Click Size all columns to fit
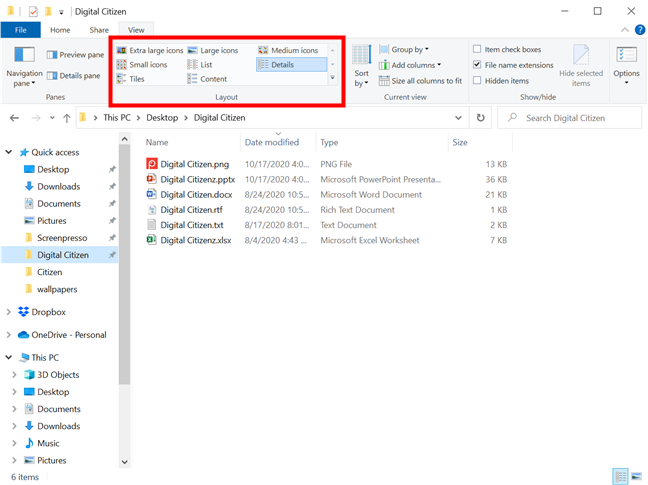This screenshot has width=648, height=485. tap(421, 81)
